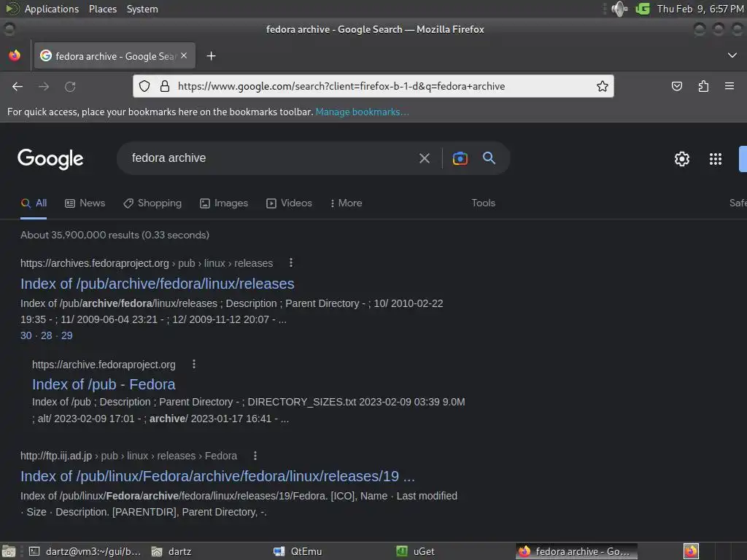Close the fedora archive tab
Viewport: 747px width, 560px height.
[184, 55]
